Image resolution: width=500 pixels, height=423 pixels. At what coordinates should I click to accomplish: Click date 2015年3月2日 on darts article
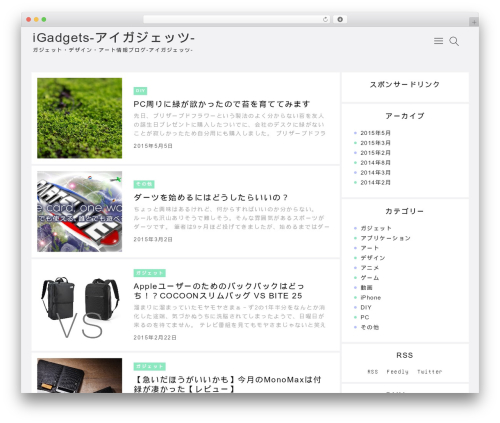153,239
